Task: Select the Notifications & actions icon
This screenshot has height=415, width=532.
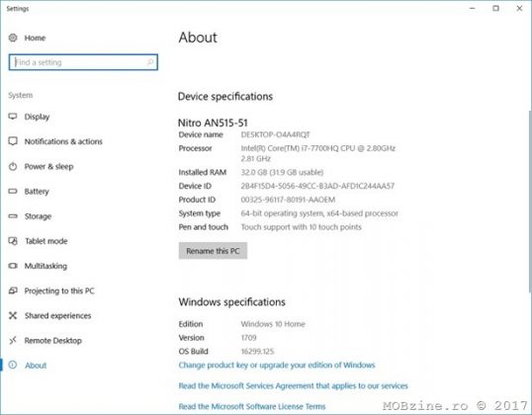Action: click(13, 141)
